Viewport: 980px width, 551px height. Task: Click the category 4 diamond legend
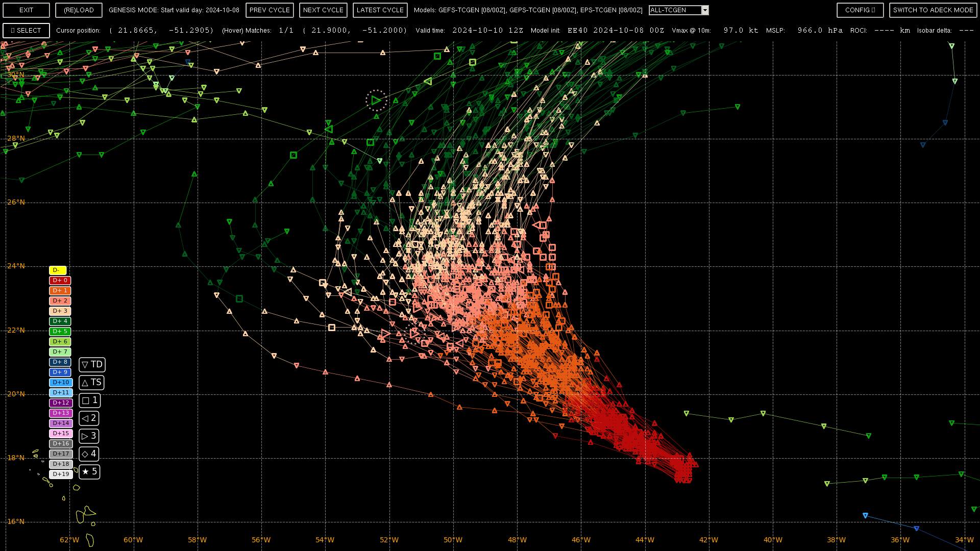coord(89,454)
